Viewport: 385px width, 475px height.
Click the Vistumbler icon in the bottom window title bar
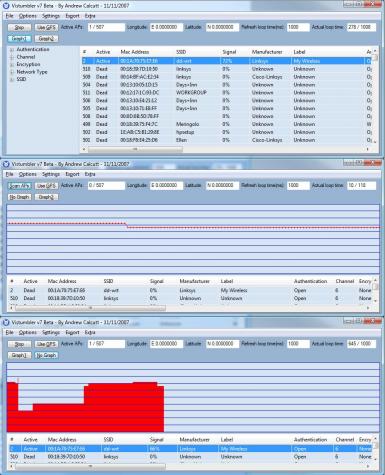[x=6, y=322]
